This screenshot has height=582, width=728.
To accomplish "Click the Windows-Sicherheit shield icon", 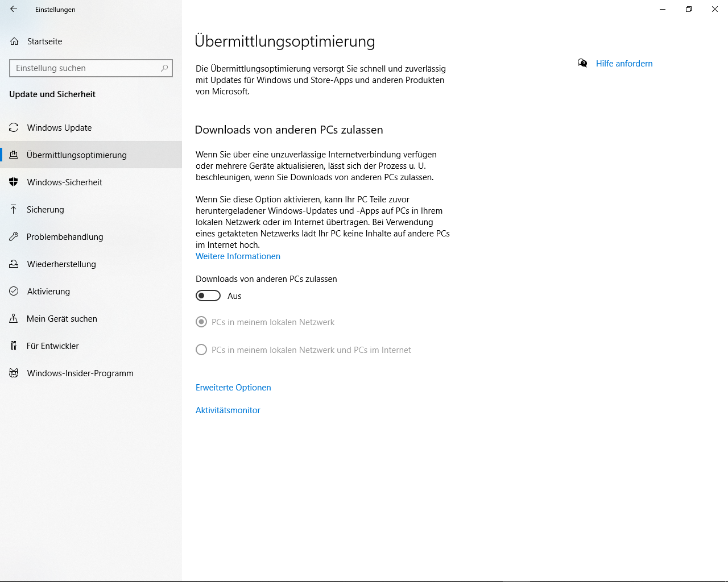I will coord(14,182).
